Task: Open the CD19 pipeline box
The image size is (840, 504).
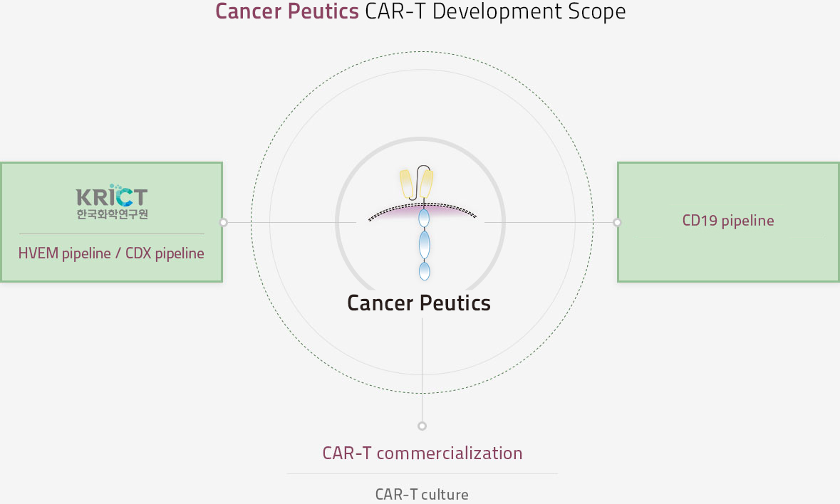Action: coord(729,222)
